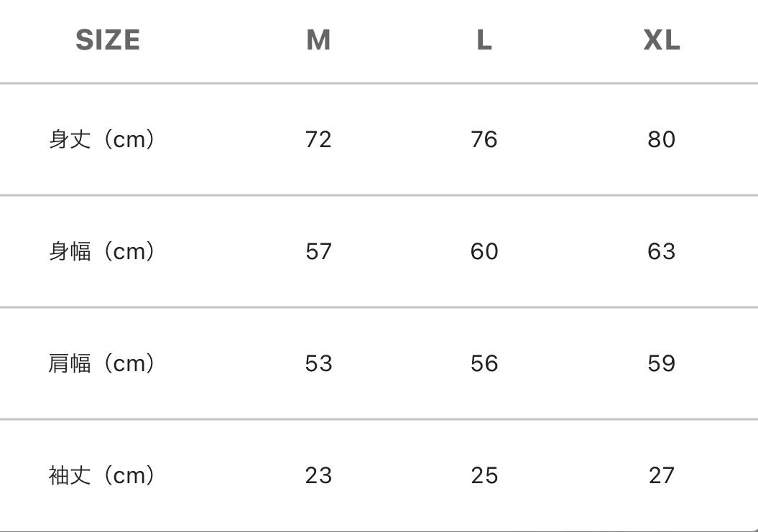Image resolution: width=758 pixels, height=532 pixels.
Task: Select the M size column header
Action: [318, 40]
